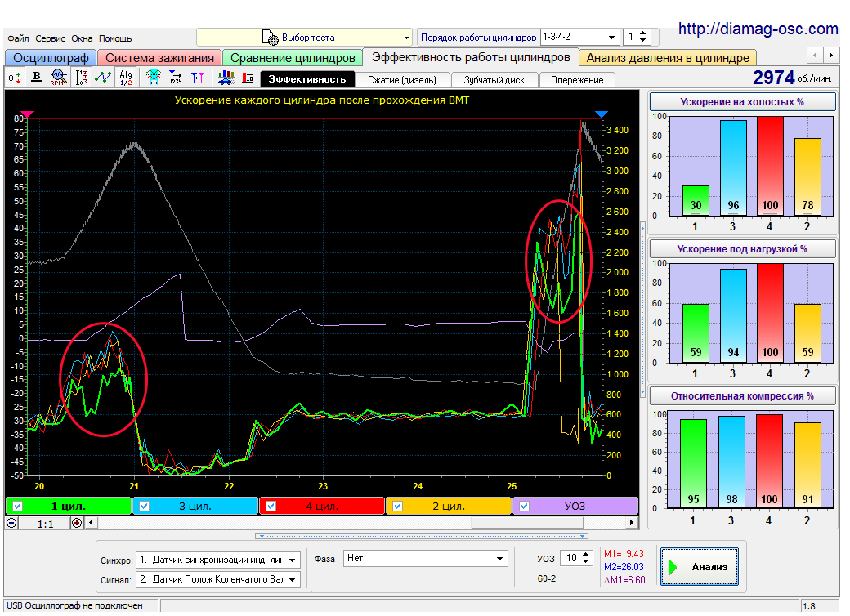
Task: Click the green 1 цил. legend color bar
Action: click(69, 506)
